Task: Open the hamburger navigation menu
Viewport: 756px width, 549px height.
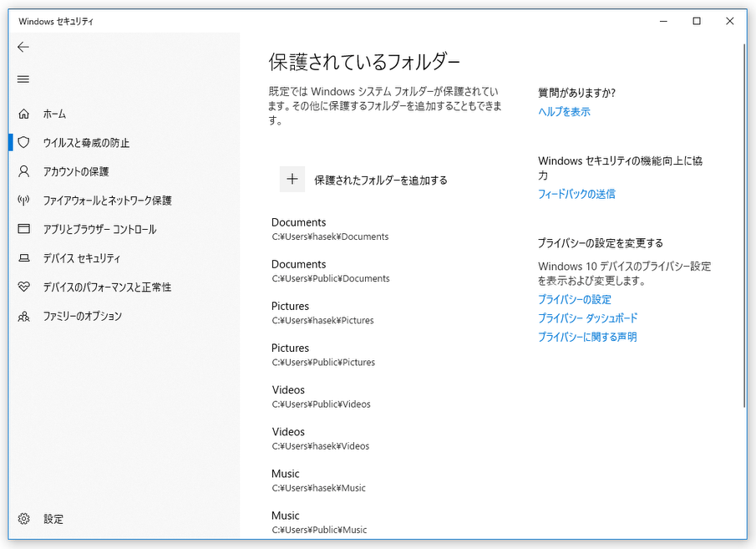Action: tap(23, 79)
